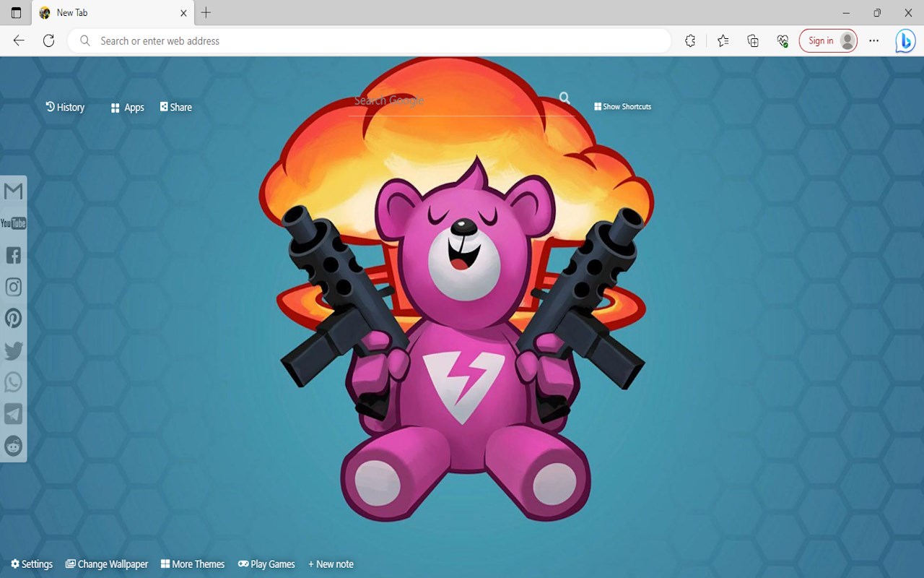Open Telegram from the sidebar
Image resolution: width=924 pixels, height=578 pixels.
(13, 414)
